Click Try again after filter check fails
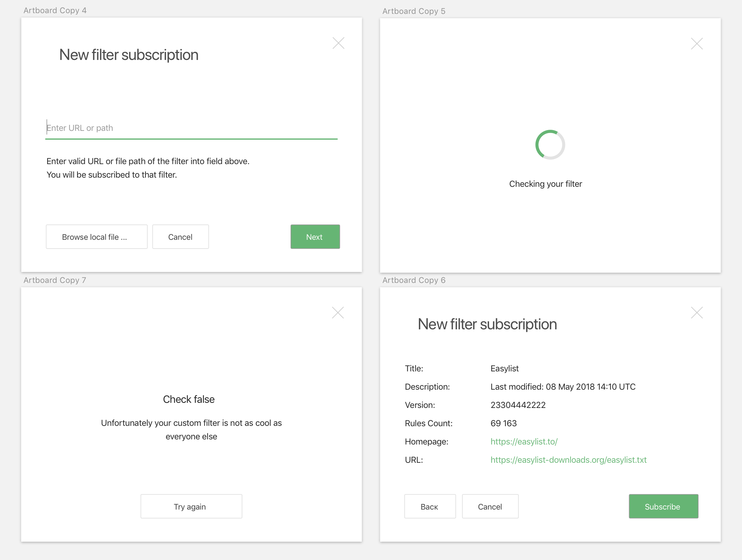This screenshot has height=560, width=742. click(191, 506)
